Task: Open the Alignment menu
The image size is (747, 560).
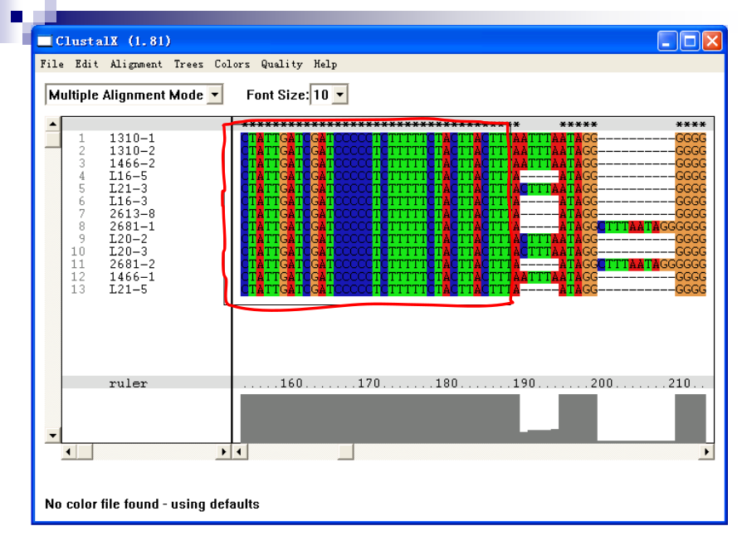Action: (136, 64)
